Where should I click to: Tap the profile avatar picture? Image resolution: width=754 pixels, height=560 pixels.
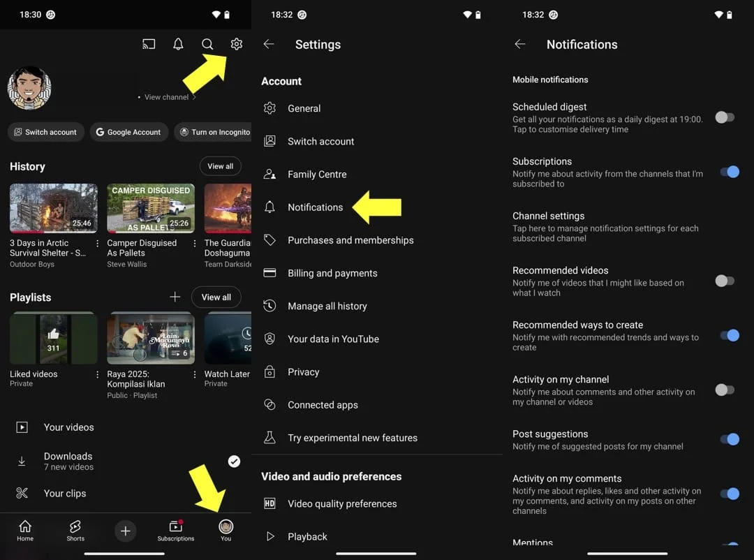29,88
